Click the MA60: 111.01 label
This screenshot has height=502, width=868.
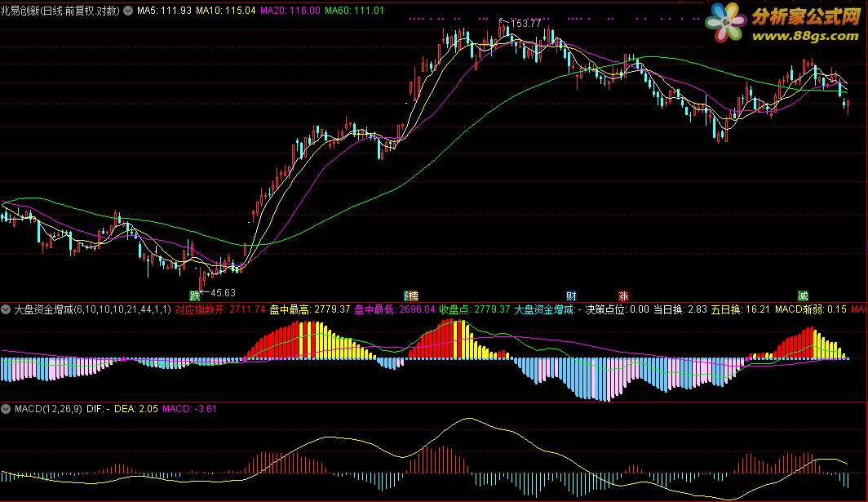pyautogui.click(x=354, y=11)
